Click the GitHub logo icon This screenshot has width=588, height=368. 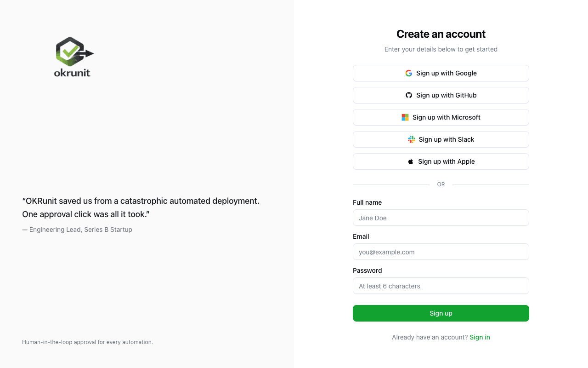click(409, 95)
